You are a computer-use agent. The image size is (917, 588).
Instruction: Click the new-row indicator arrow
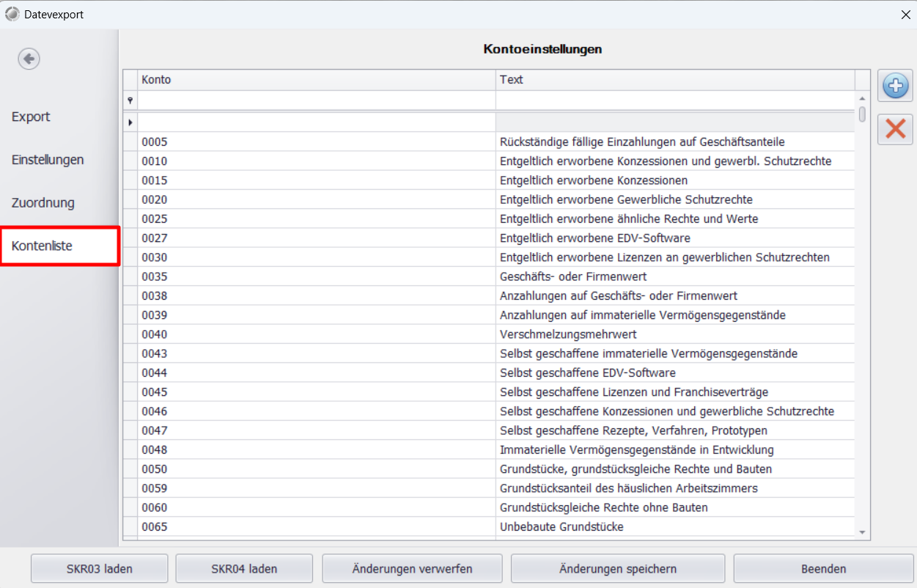(130, 122)
